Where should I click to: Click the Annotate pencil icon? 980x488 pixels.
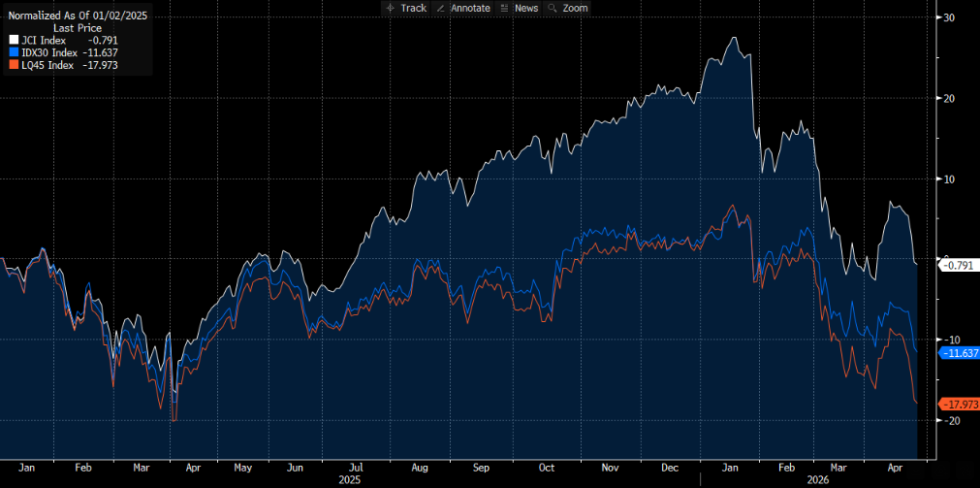pyautogui.click(x=441, y=8)
